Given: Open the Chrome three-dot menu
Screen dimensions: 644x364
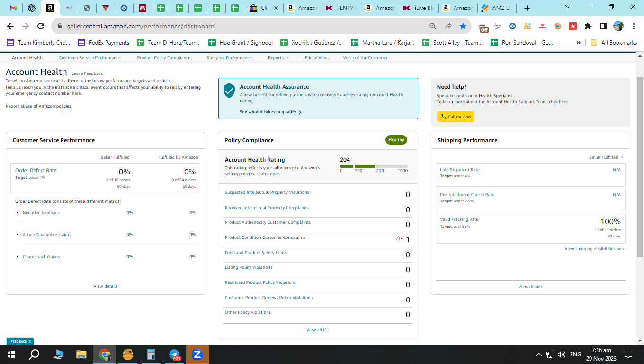Looking at the screenshot, I should [x=633, y=26].
